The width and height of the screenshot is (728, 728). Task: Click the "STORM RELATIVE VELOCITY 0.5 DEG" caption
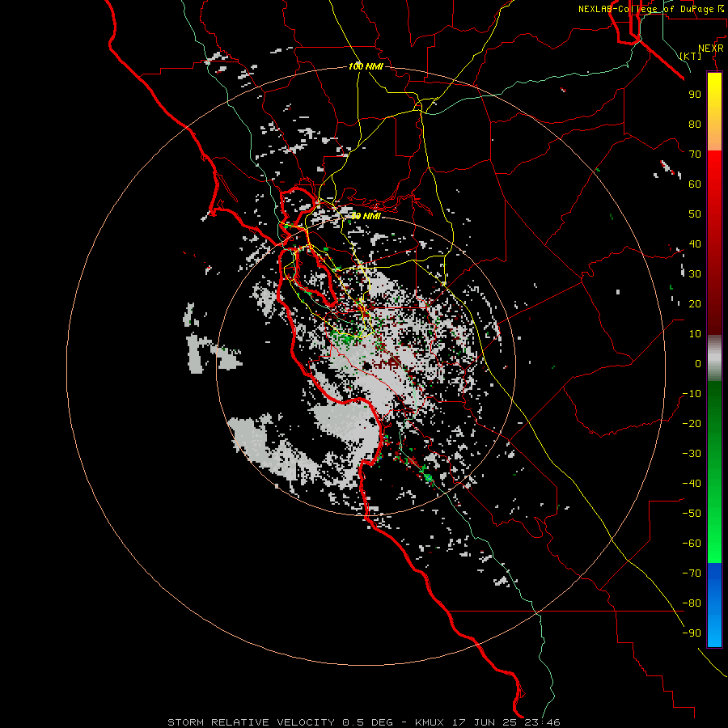(x=280, y=722)
